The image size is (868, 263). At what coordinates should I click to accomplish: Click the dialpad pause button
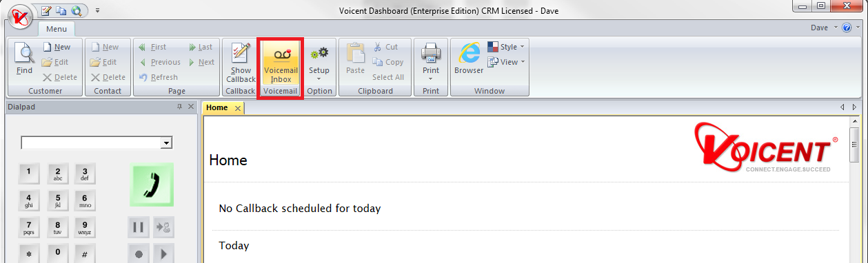138,227
